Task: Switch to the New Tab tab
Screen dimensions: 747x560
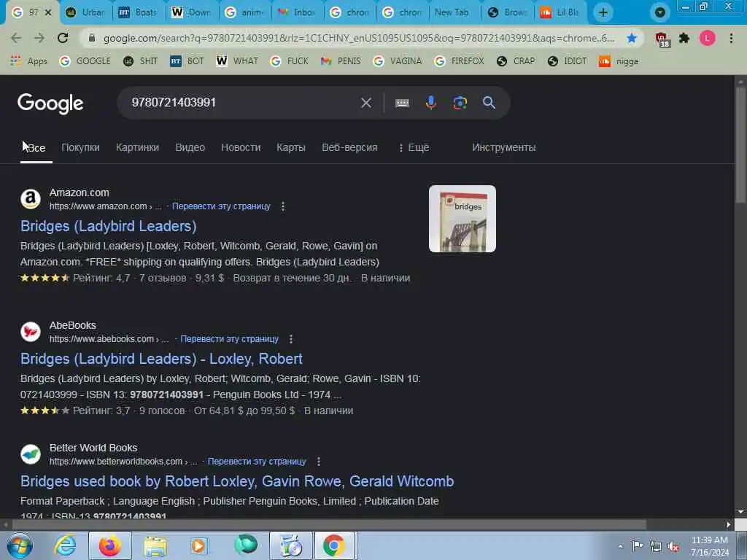Action: (455, 12)
